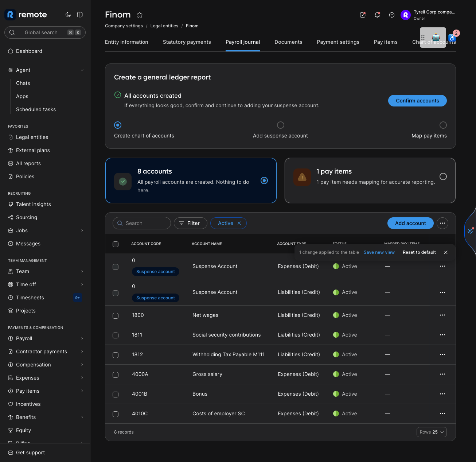This screenshot has width=476, height=462.
Task: Favorite Finom using the star icon
Action: (x=140, y=15)
